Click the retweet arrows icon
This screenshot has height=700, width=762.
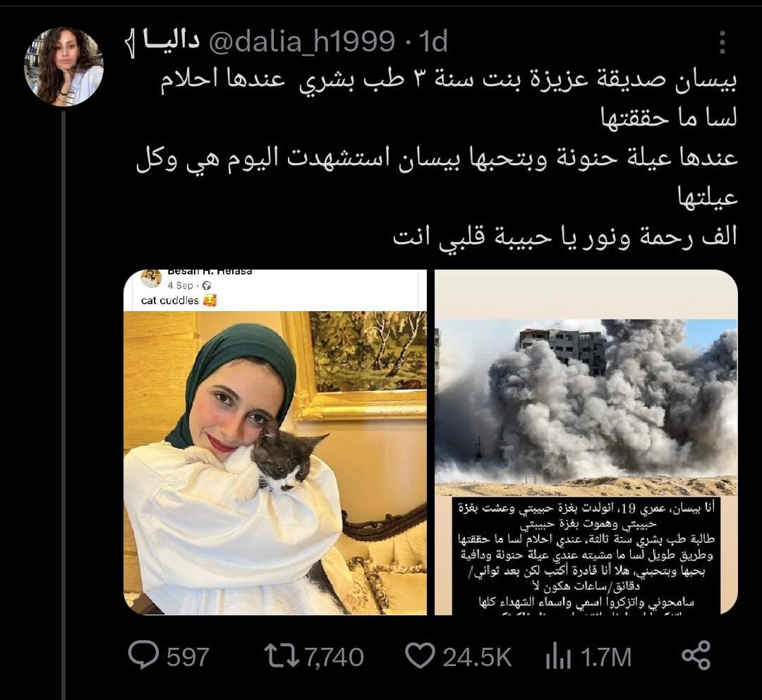[282, 656]
